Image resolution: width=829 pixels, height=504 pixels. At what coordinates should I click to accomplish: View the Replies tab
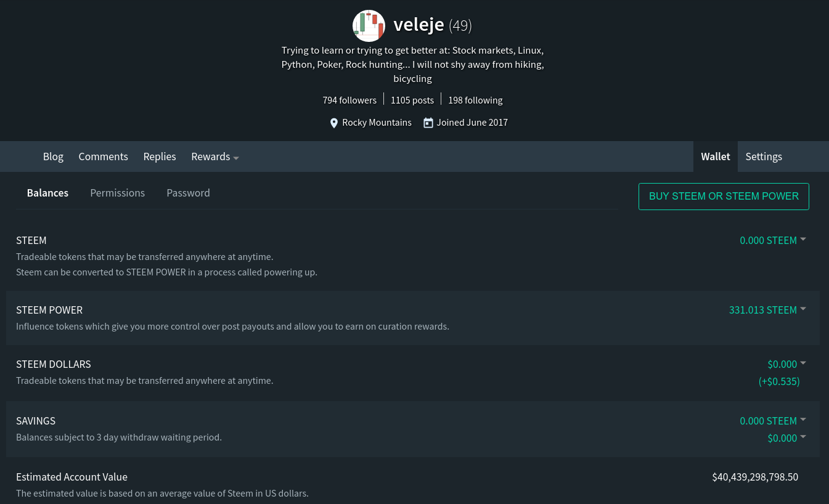pos(160,156)
